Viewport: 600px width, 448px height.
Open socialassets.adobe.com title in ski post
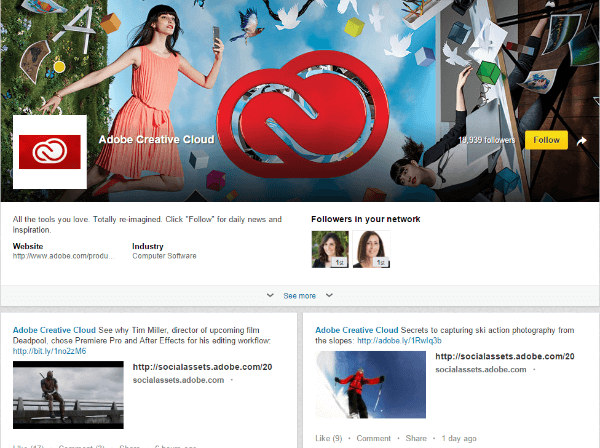(x=505, y=357)
